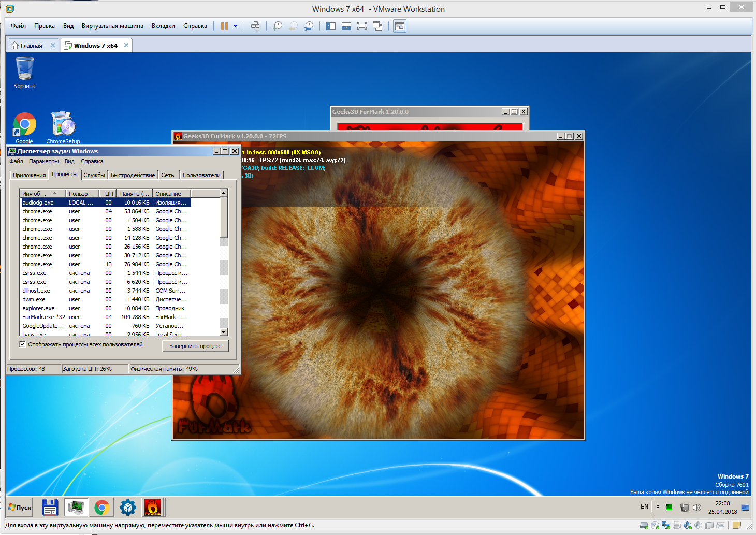
Task: Click the VMware hard disk status icon
Action: click(644, 525)
